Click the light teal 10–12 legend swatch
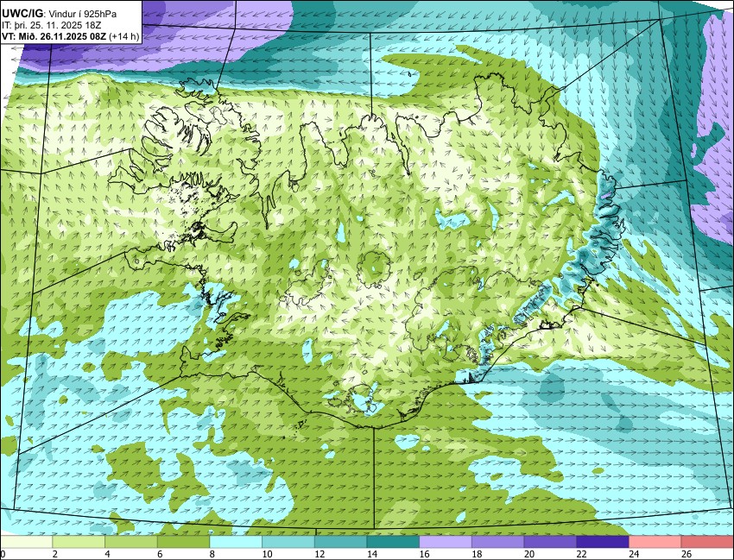 [288, 542]
